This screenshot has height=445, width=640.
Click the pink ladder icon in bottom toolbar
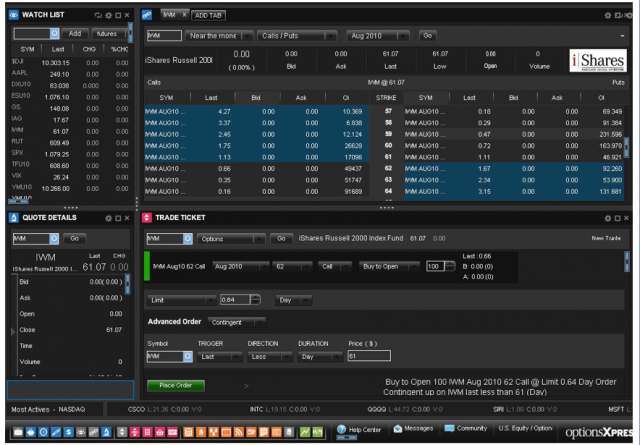point(147,432)
